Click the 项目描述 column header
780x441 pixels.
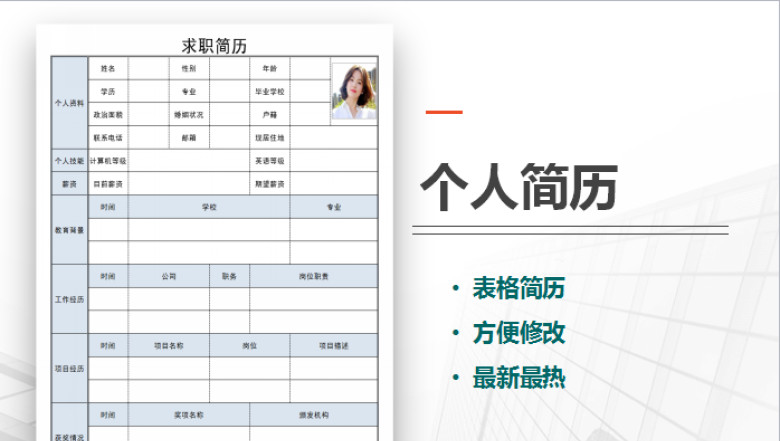[334, 345]
